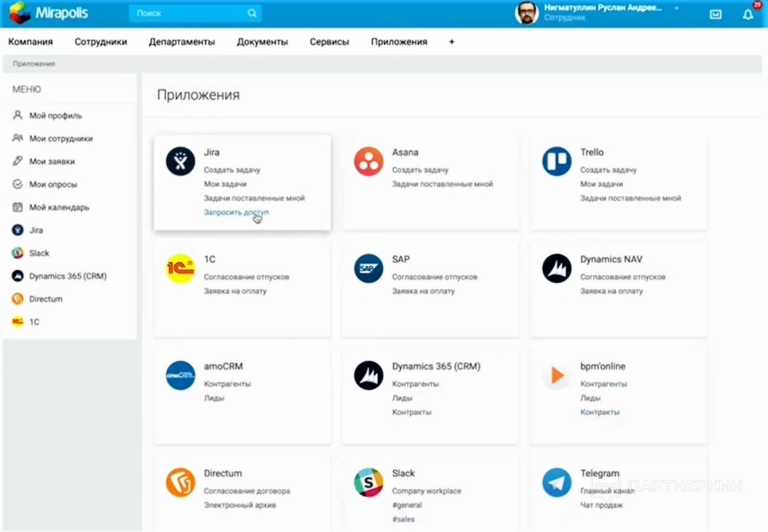Select Мой профиль text in side menu
The width and height of the screenshot is (768, 532).
point(56,115)
